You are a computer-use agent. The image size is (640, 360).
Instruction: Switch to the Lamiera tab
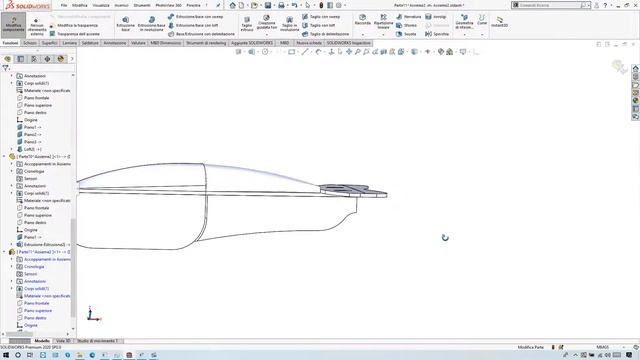click(69, 43)
